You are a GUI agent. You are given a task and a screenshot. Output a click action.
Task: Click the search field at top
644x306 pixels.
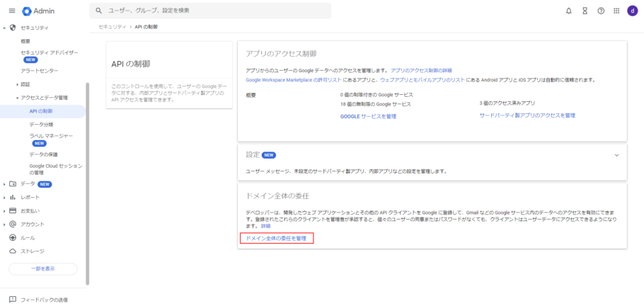pyautogui.click(x=212, y=11)
